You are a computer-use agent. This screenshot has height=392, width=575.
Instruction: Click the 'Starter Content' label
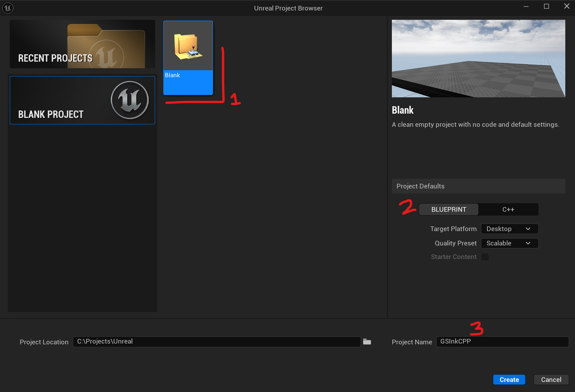point(454,257)
